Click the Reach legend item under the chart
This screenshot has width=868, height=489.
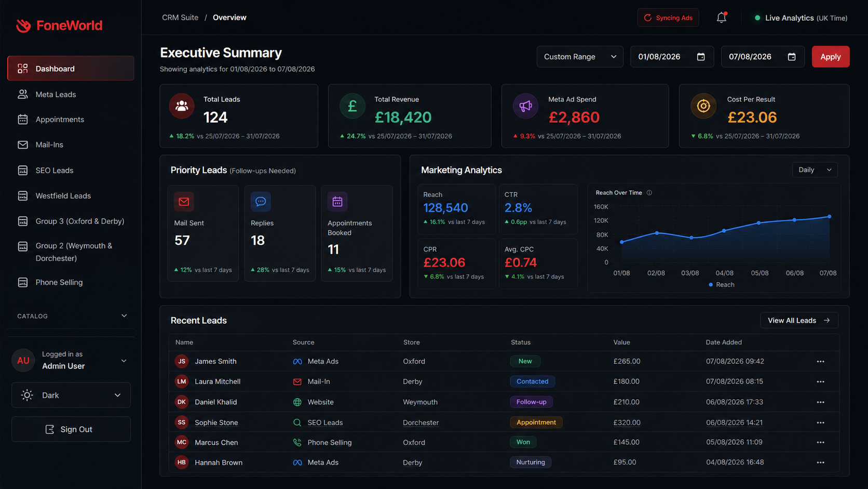point(722,285)
